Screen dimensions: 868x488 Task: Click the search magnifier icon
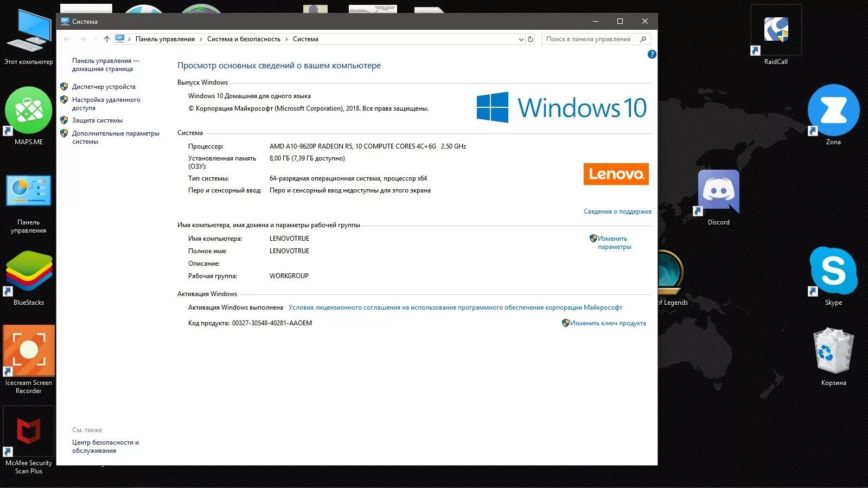tap(643, 39)
